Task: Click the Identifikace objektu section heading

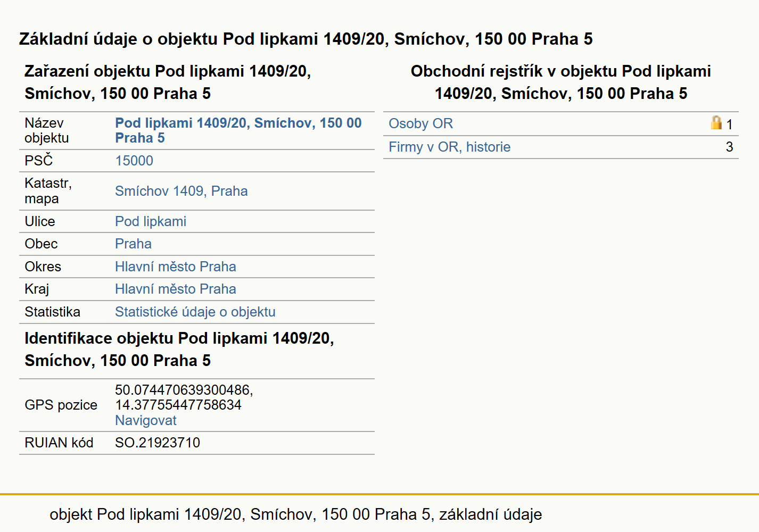Action: [x=179, y=350]
